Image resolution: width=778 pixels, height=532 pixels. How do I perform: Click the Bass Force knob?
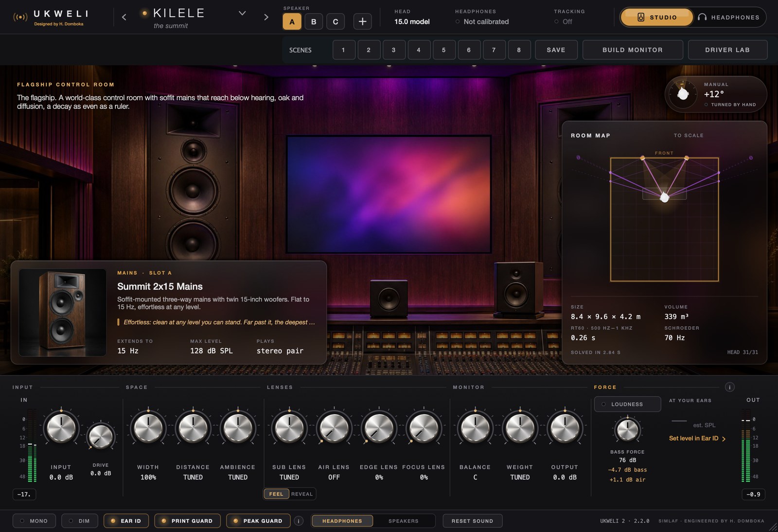(627, 430)
